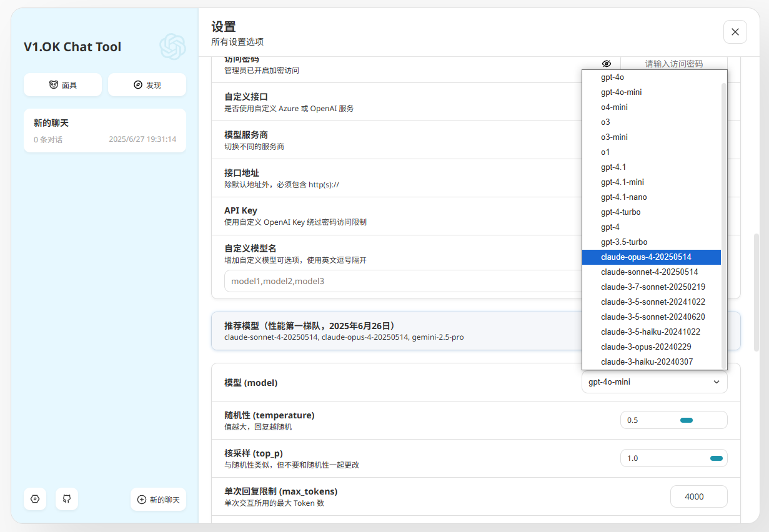Choose o4-mini in the dropdown list

pos(651,107)
